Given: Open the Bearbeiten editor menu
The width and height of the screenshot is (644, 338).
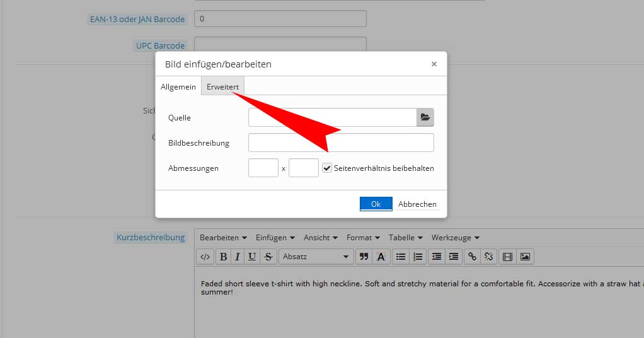Looking at the screenshot, I should [x=223, y=238].
